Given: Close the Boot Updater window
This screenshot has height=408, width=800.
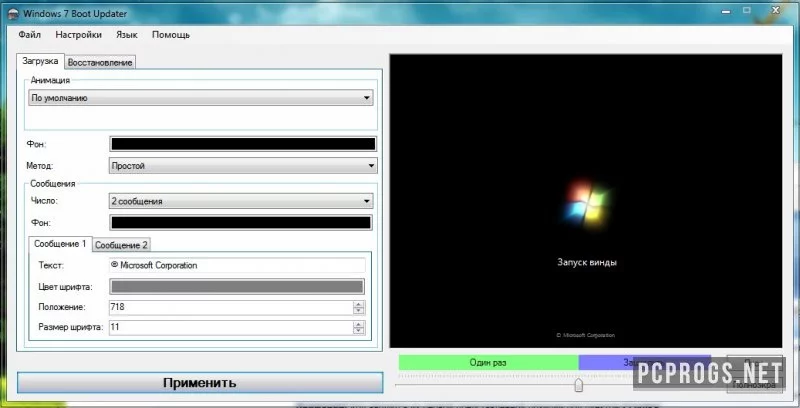Looking at the screenshot, I should point(776,10).
